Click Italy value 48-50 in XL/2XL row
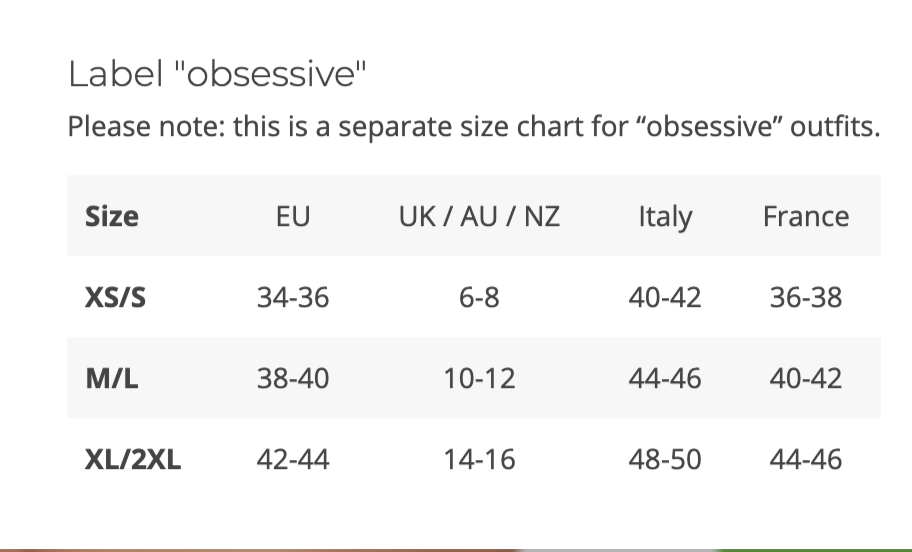Viewport: 912px width, 552px height. coord(665,459)
